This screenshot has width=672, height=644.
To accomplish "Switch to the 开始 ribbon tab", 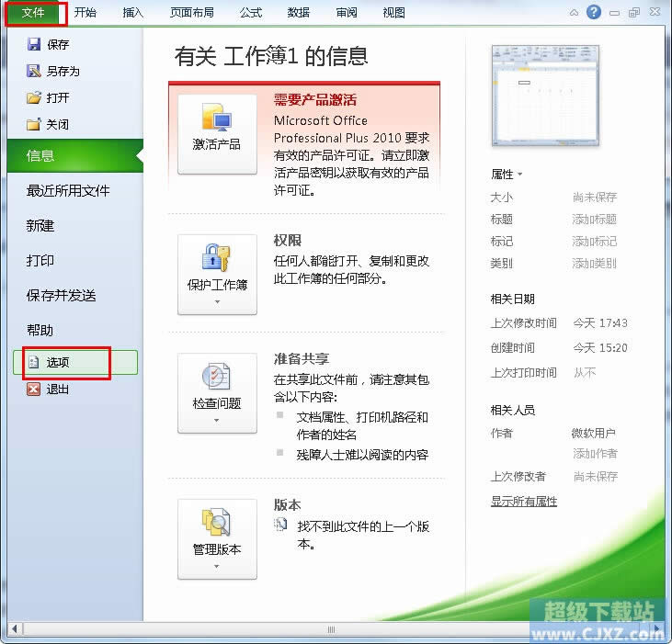I will pyautogui.click(x=85, y=13).
